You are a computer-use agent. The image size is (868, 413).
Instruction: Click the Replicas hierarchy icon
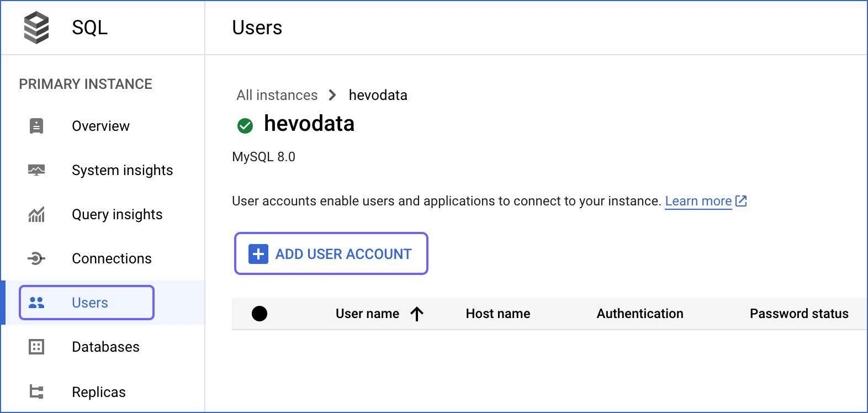click(36, 392)
